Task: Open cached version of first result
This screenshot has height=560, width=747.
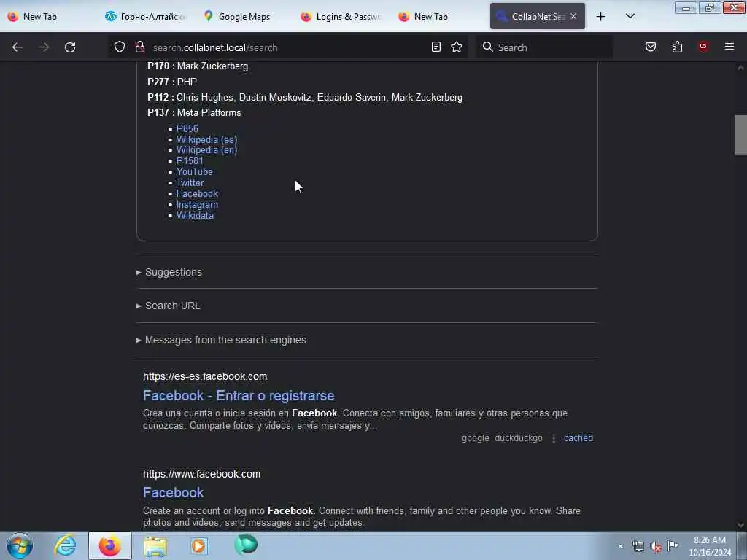Action: 578,438
